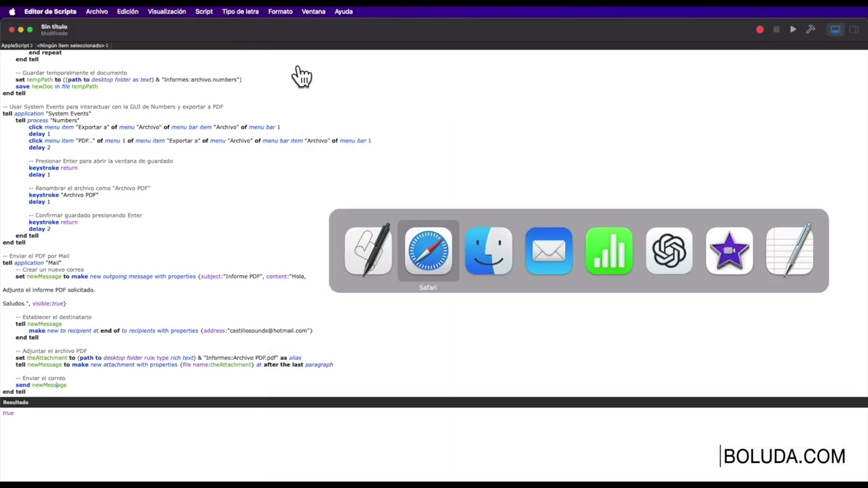The width and height of the screenshot is (868, 488).
Task: Open the AppleScript language dropdown
Action: pos(17,45)
